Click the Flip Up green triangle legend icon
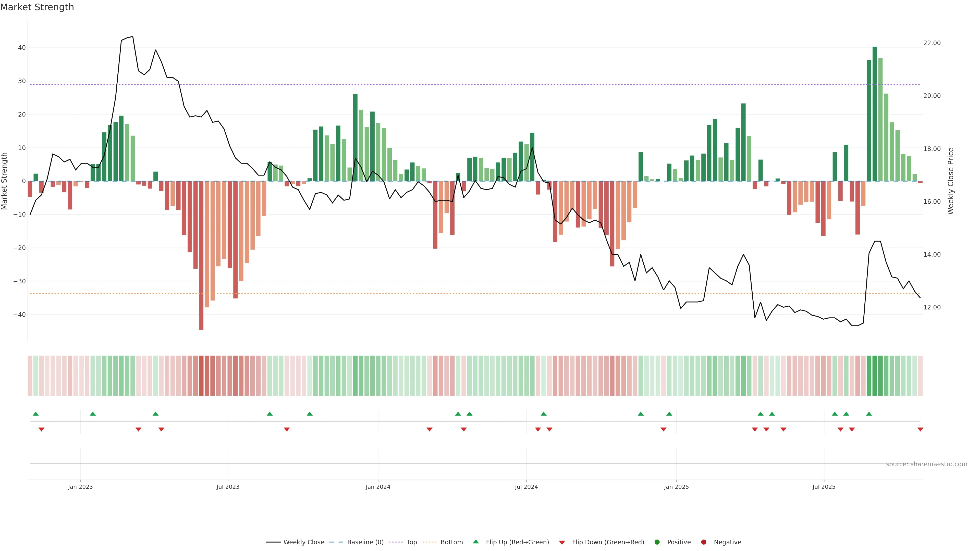Image resolution: width=980 pixels, height=551 pixels. pos(475,542)
